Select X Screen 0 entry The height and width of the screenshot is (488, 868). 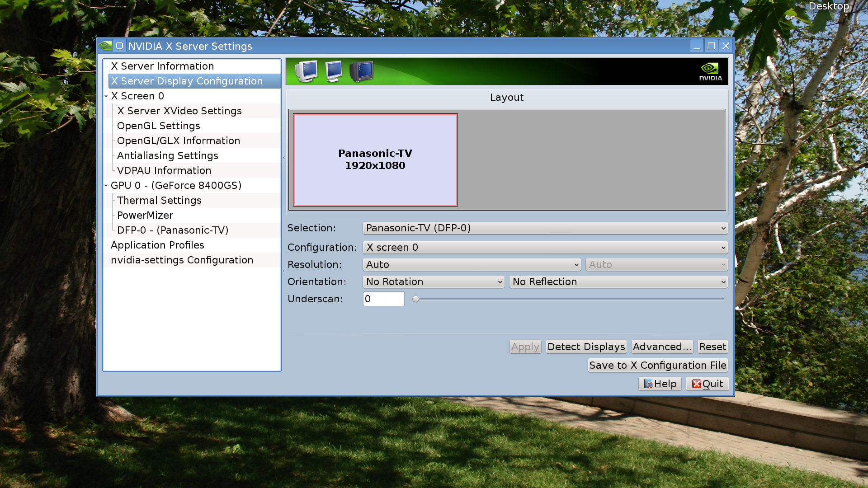point(137,96)
